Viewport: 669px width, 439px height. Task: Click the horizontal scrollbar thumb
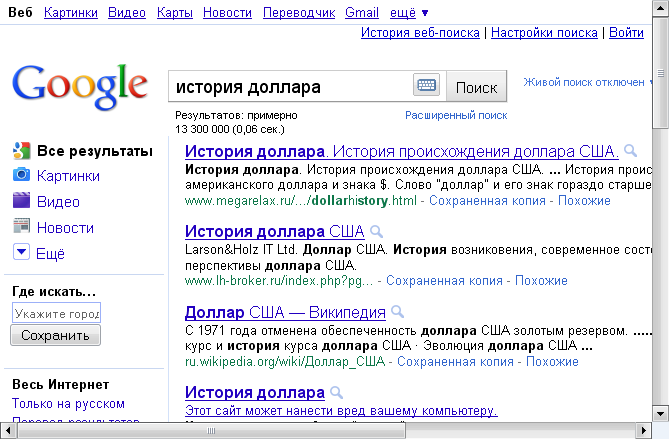[x=211, y=430]
